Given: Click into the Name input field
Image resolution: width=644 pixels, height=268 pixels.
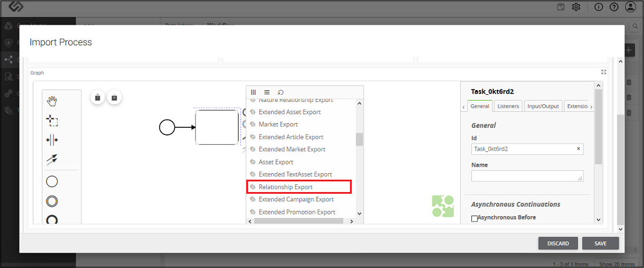Looking at the screenshot, I should pyautogui.click(x=527, y=176).
